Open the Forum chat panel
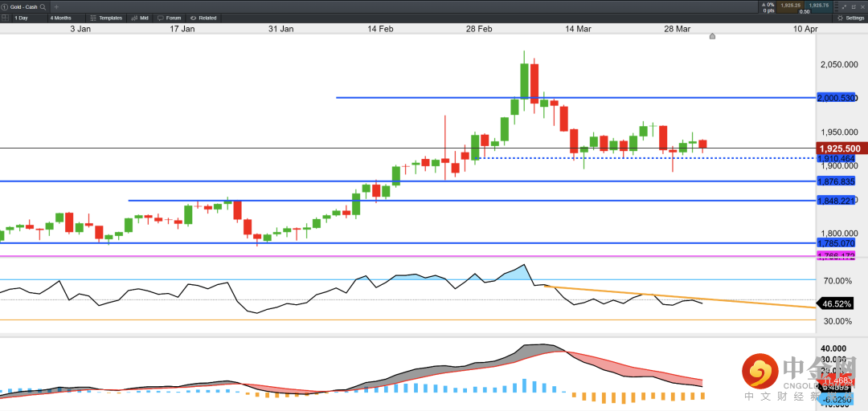Viewport: 868px width, 411px height. click(x=170, y=18)
